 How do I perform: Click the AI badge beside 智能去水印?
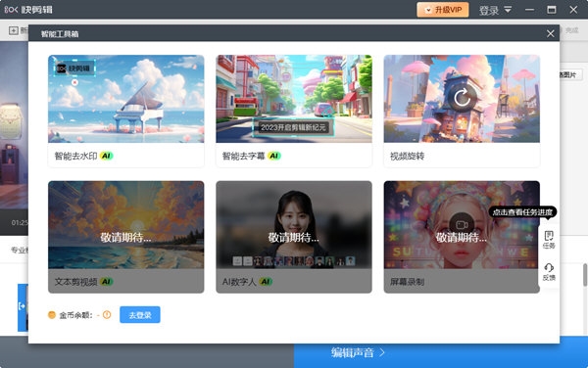tap(107, 156)
